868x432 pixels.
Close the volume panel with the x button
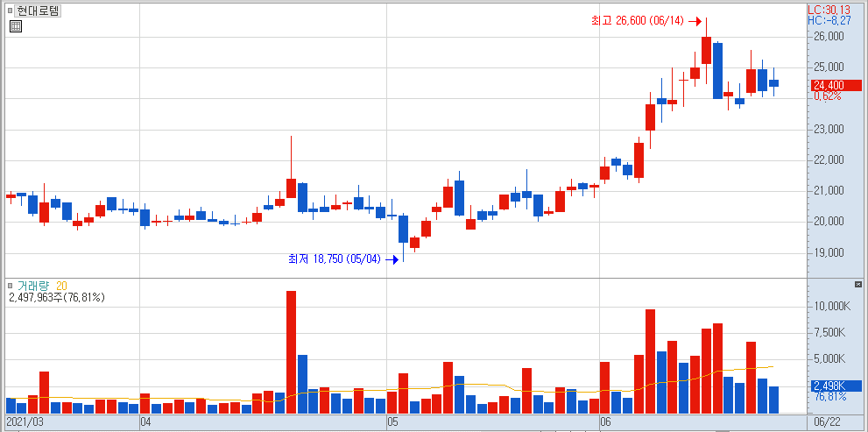[858, 284]
